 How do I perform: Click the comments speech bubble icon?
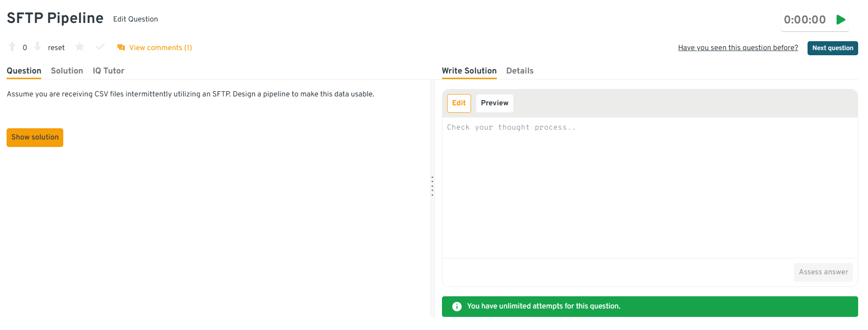(121, 48)
